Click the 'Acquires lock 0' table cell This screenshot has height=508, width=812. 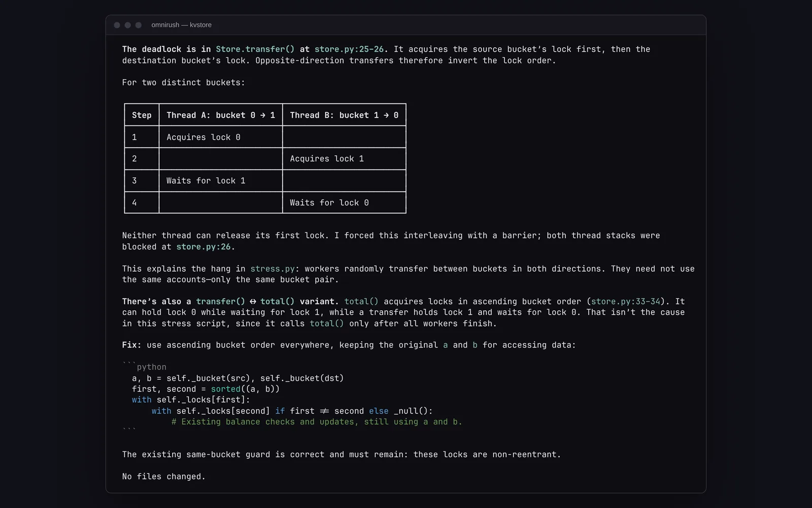click(221, 137)
